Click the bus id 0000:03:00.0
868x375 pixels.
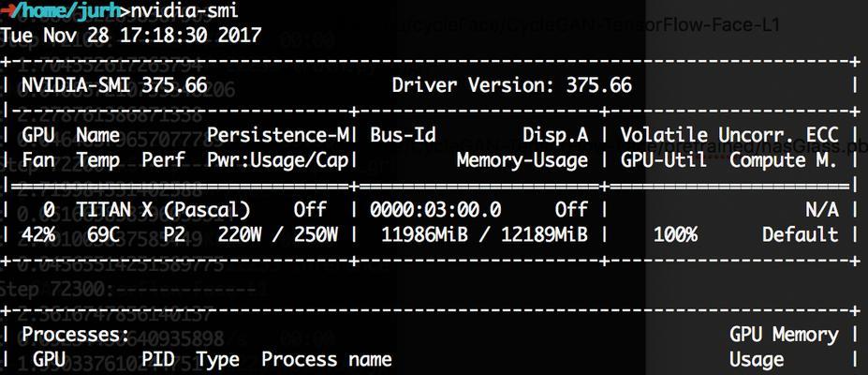point(435,209)
